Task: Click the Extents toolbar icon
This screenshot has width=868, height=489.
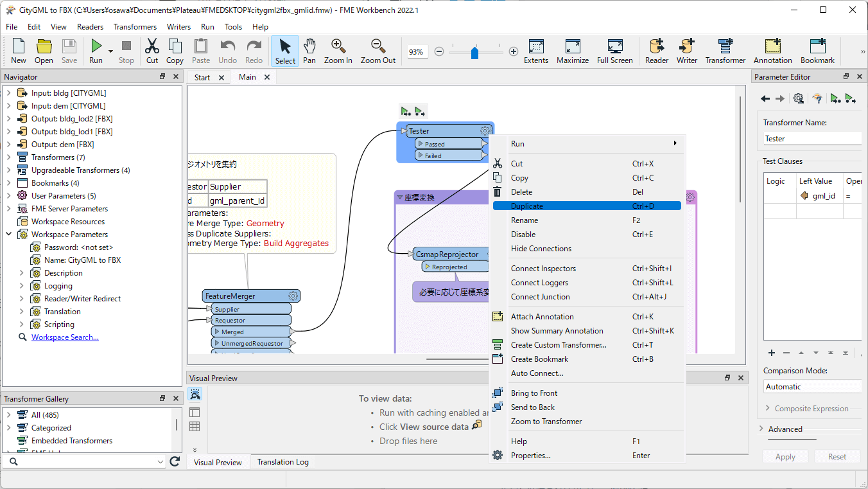Action: [x=536, y=46]
